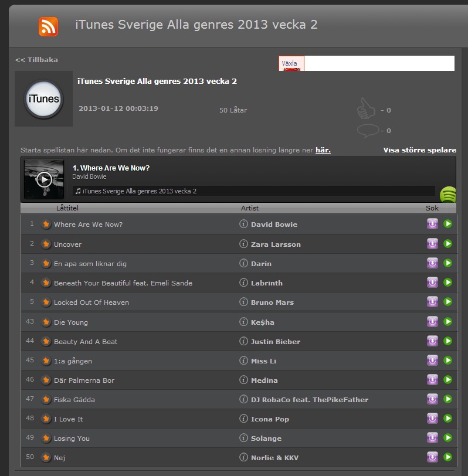Show the larger player (Visa större spelare)
The image size is (468, 476).
419,150
